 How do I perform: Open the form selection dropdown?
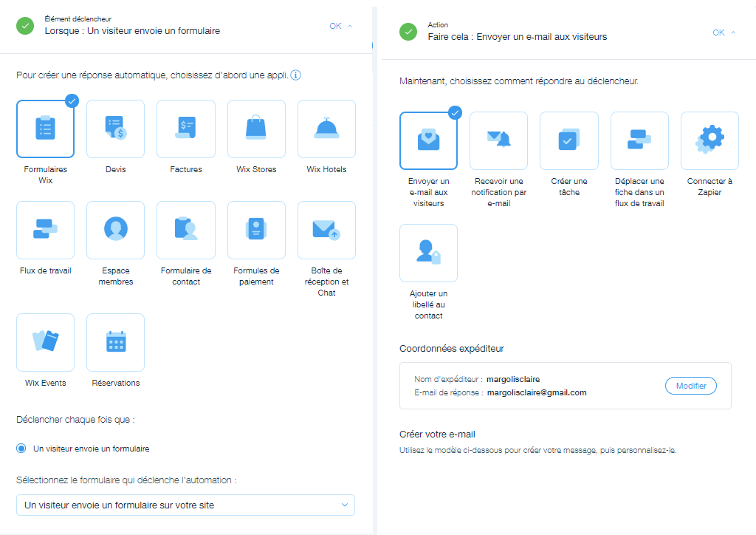pos(185,505)
